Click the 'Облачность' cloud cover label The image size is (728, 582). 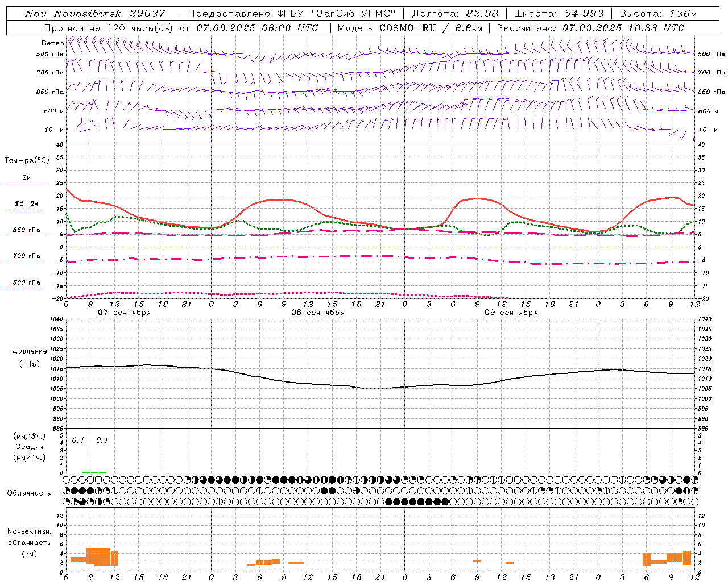29,493
